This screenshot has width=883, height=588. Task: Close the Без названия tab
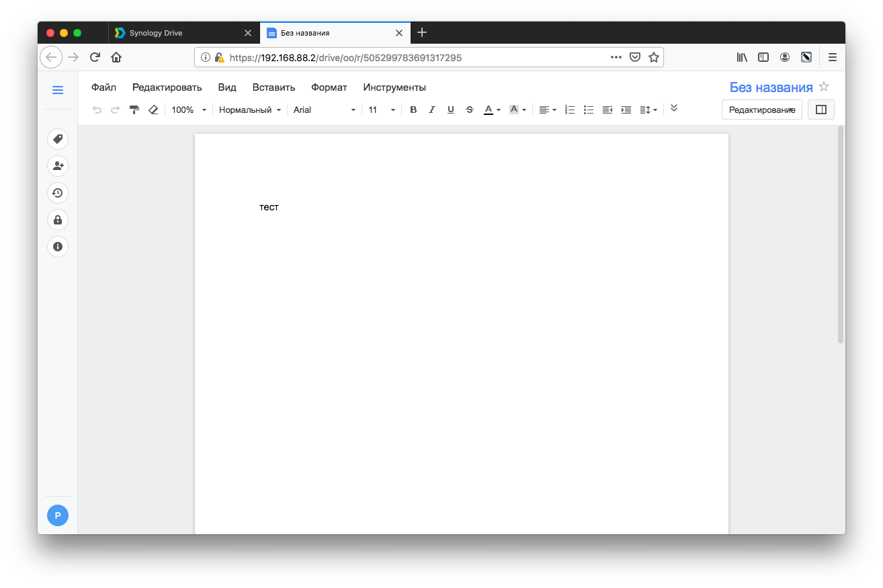[x=399, y=32]
